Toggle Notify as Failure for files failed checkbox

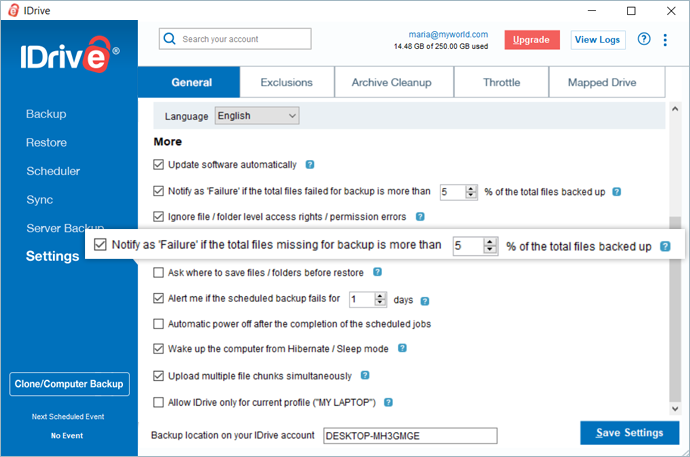pyautogui.click(x=158, y=191)
